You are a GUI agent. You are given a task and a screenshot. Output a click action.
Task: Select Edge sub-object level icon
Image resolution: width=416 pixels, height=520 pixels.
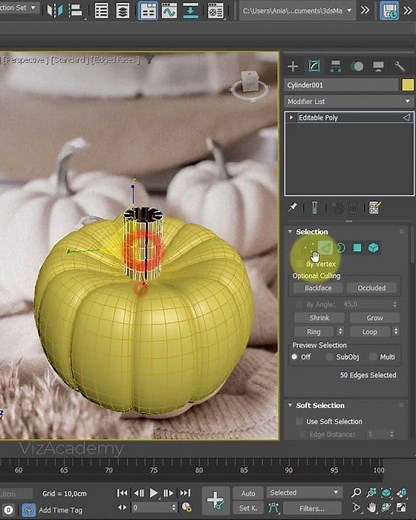pos(325,248)
